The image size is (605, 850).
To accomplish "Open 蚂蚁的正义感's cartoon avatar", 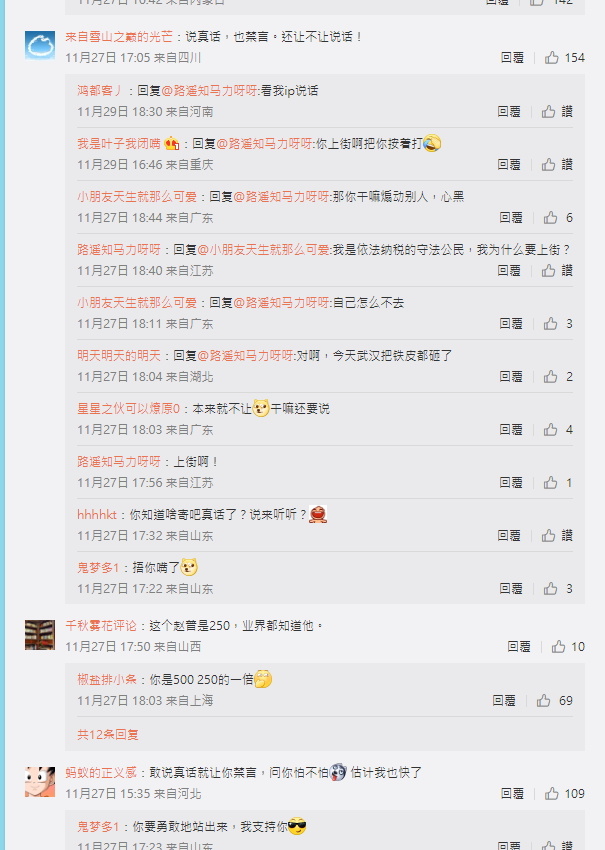I will 40,782.
